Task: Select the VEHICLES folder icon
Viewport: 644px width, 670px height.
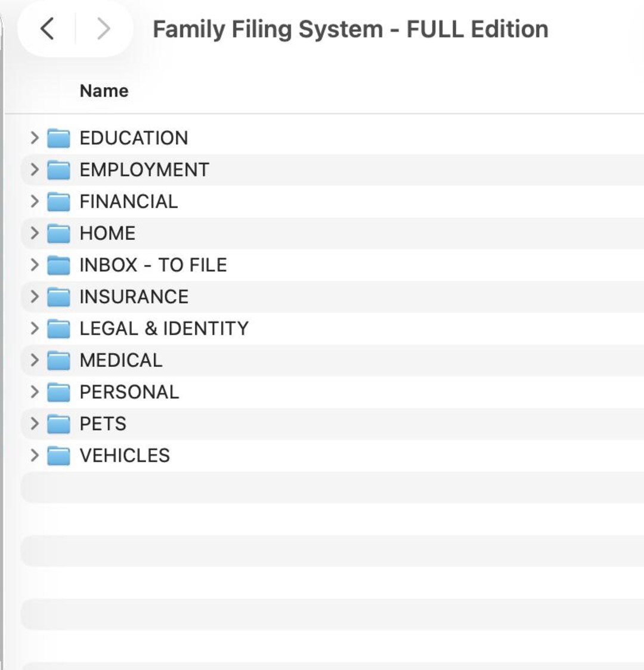Action: click(58, 455)
